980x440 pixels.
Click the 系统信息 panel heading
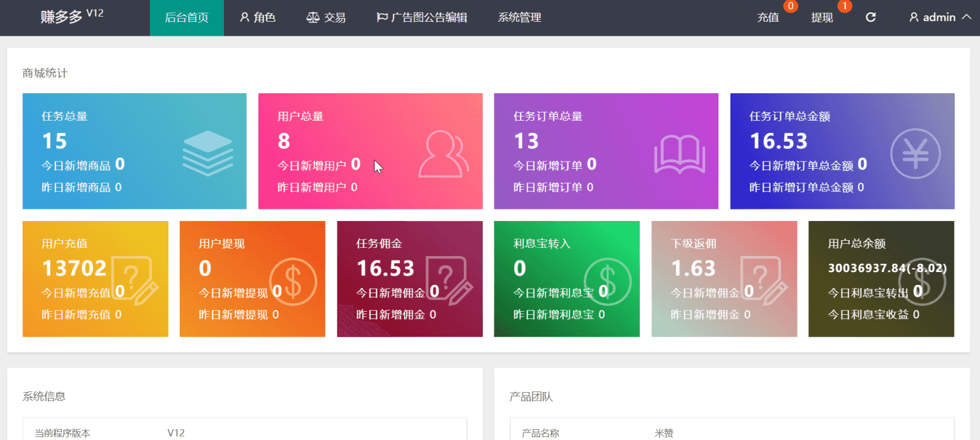pos(44,397)
